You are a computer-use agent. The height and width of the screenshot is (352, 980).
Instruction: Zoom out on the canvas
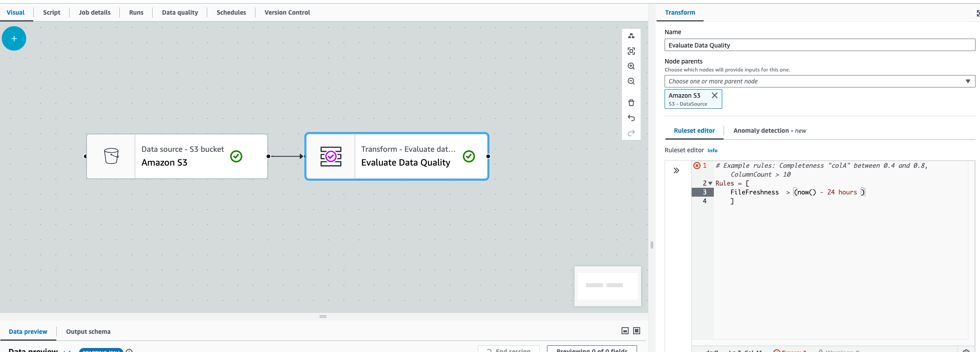click(631, 81)
